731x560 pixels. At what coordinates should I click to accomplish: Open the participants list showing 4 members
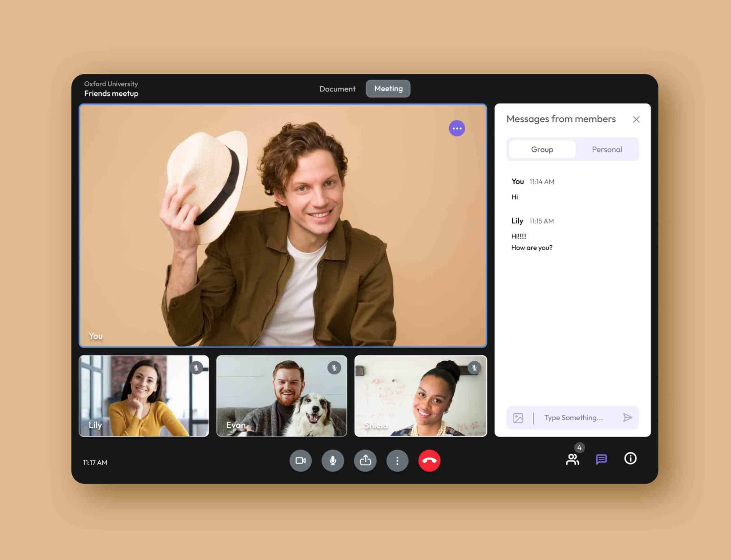(572, 459)
